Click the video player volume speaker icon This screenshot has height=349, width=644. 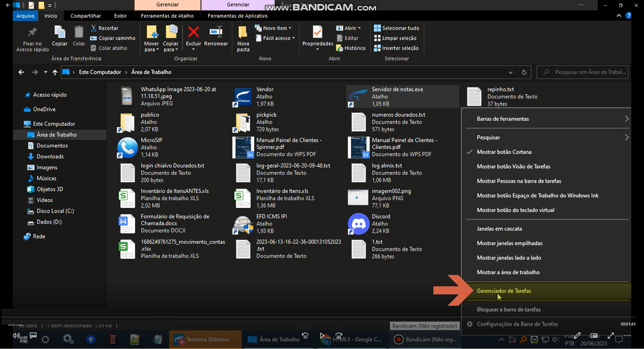(x=16, y=336)
